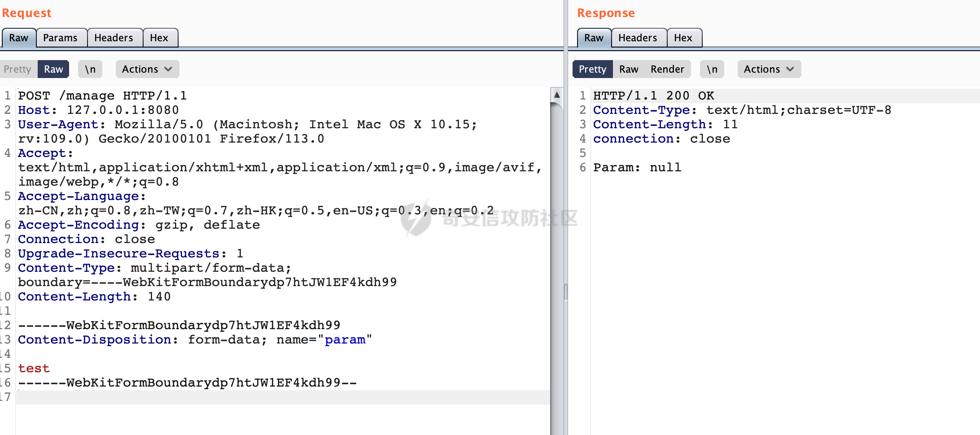Image resolution: width=980 pixels, height=435 pixels.
Task: Expand the Request Actions dropdown
Action: [147, 69]
